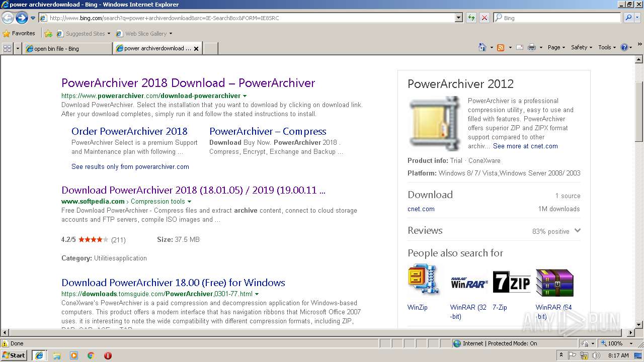Click the RSS feeds icon
The width and height of the screenshot is (644, 362).
(x=501, y=47)
